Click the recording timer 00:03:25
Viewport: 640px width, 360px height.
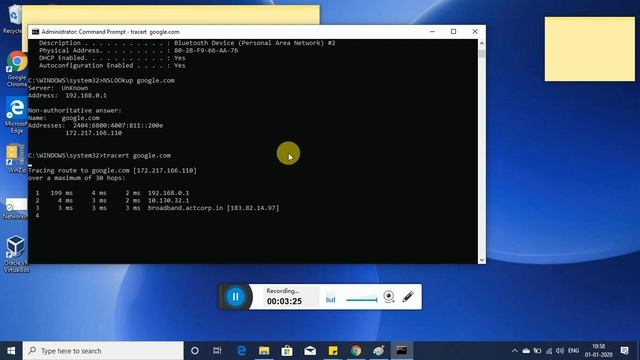point(284,301)
